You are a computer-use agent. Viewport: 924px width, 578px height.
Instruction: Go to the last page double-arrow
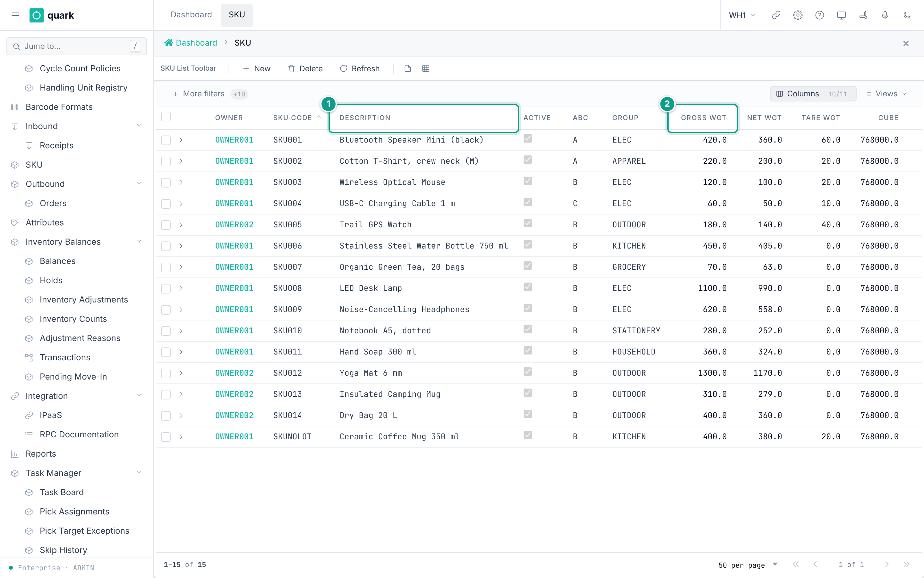(x=906, y=564)
